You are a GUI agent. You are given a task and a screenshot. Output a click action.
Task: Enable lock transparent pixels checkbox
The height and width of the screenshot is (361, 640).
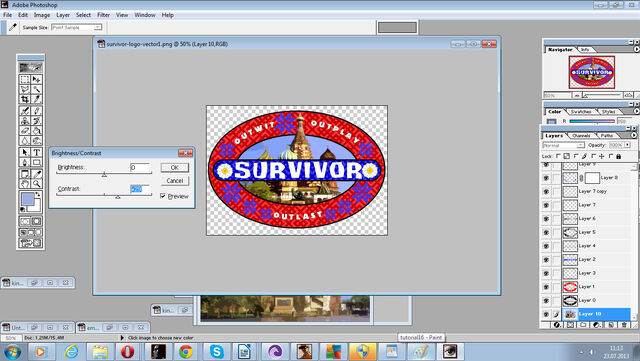pos(558,156)
